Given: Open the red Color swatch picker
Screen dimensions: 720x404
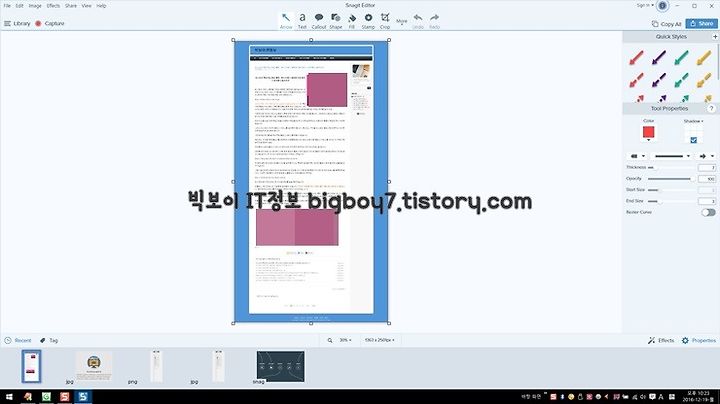Looking at the screenshot, I should 648,133.
